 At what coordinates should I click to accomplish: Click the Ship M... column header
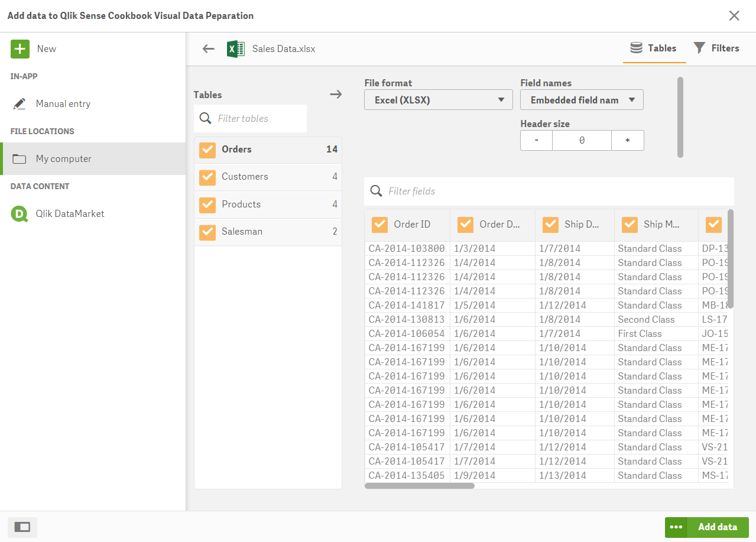tap(656, 225)
